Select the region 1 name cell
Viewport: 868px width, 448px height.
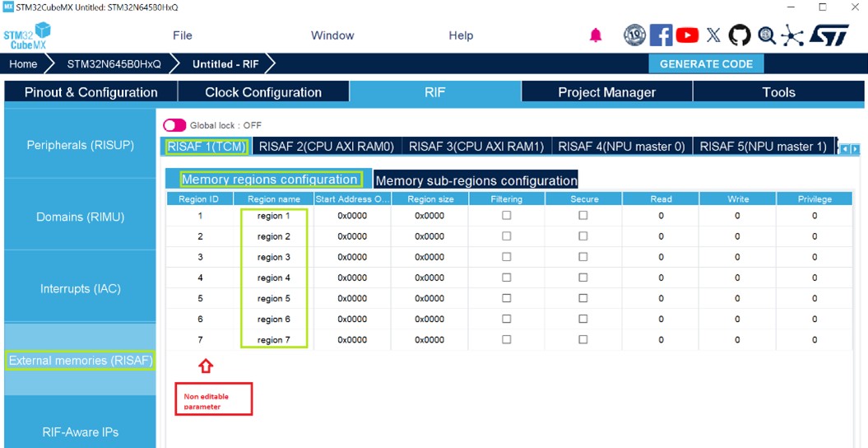(273, 216)
